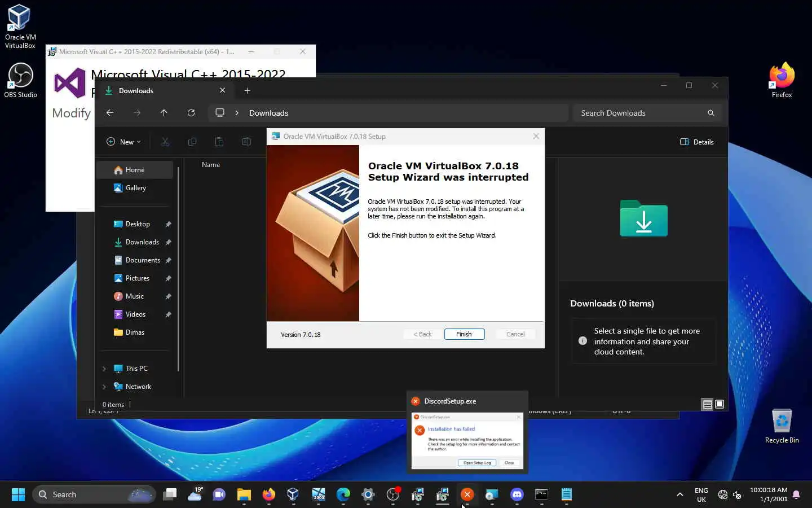Open Settings gear from the taskbar

[x=368, y=494]
